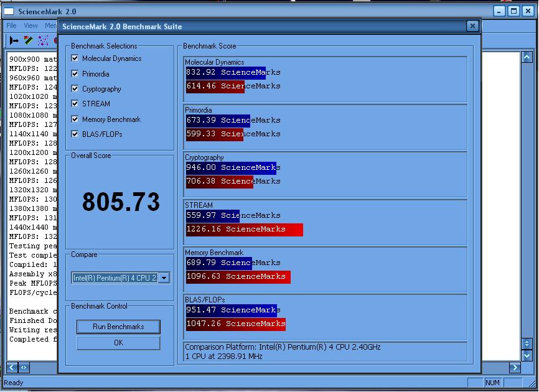Click the overall score 805.73
The width and height of the screenshot is (539, 392).
tap(121, 202)
